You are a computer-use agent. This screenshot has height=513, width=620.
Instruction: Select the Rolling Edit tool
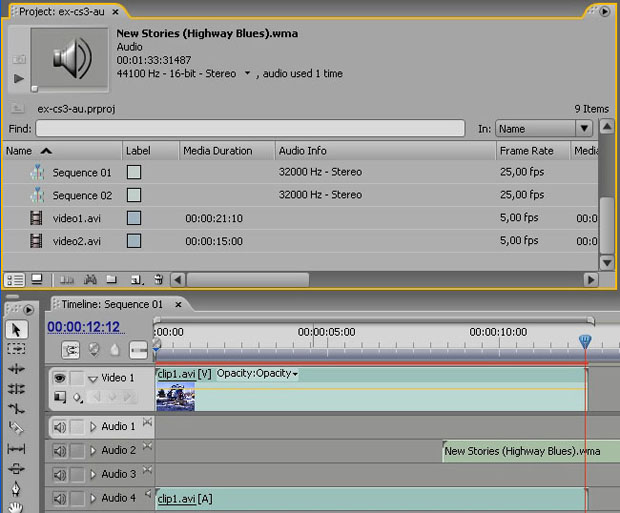pos(16,389)
